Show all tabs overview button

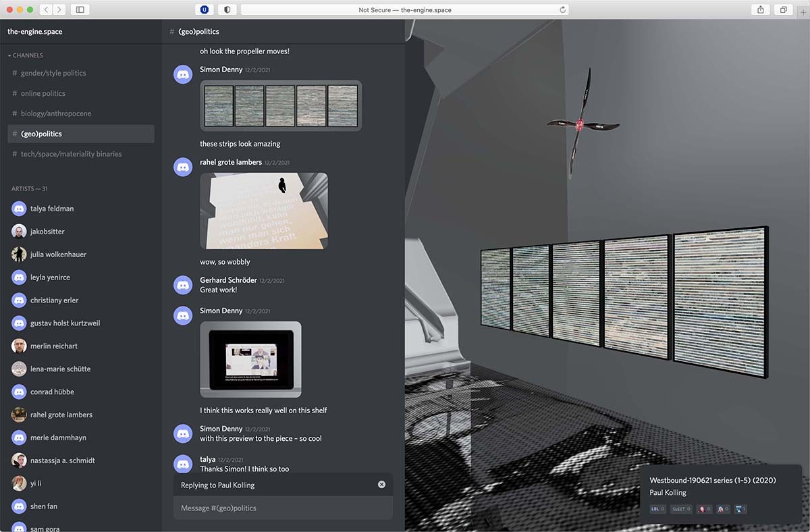784,9
